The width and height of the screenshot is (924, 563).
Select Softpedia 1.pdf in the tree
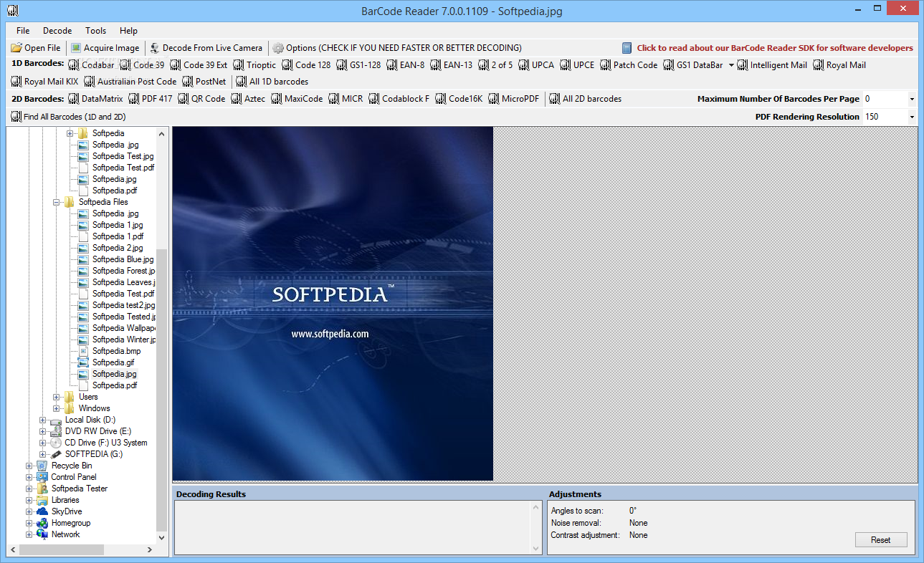(118, 236)
